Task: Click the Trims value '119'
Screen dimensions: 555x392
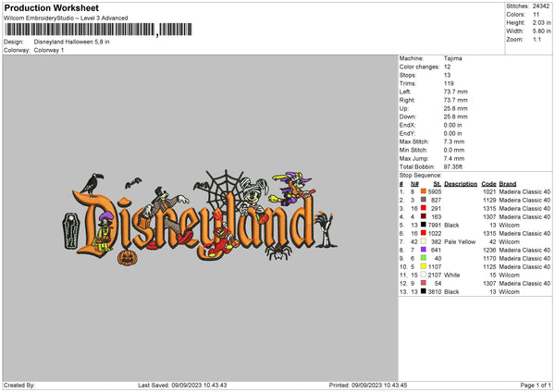Action: (449, 83)
